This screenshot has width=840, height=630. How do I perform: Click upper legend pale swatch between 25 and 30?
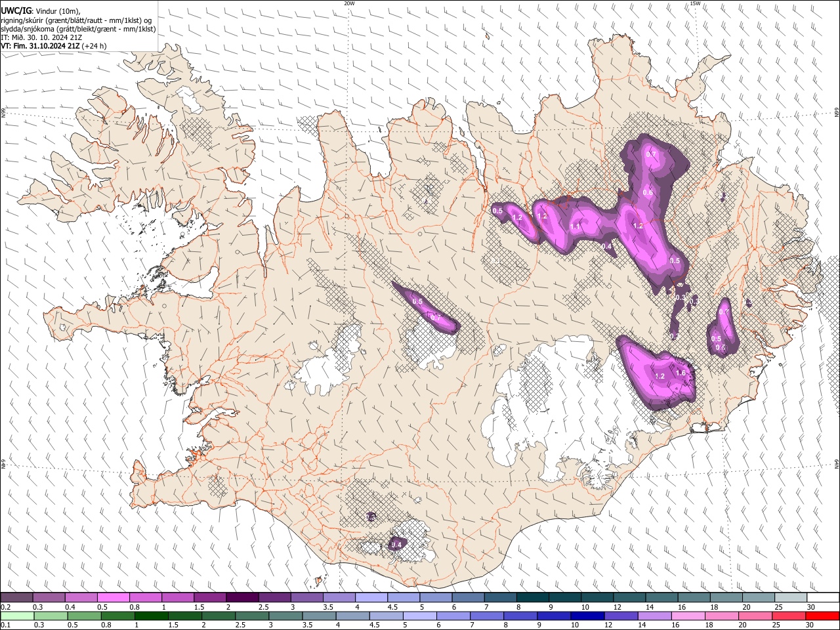click(x=791, y=598)
